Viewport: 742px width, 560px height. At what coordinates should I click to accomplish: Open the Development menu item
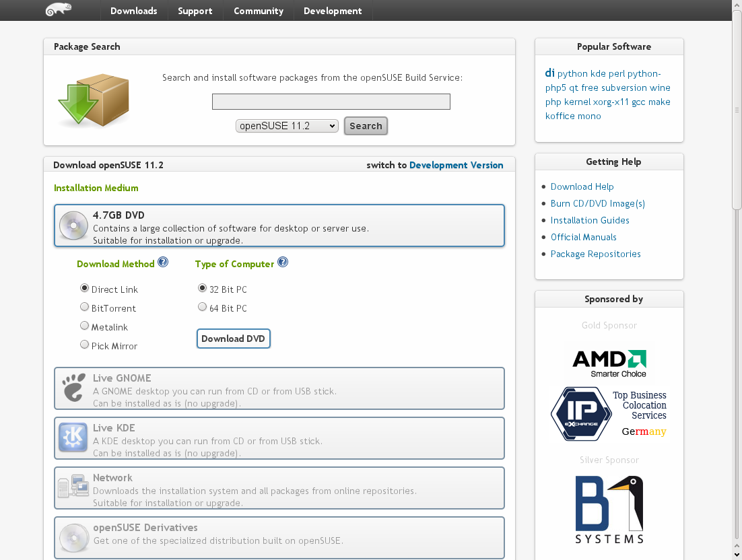point(333,11)
